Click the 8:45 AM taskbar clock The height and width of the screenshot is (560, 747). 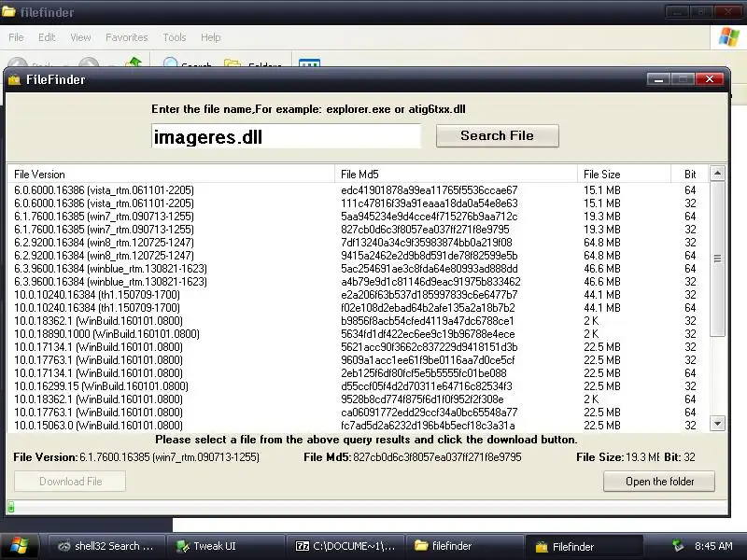tap(713, 546)
